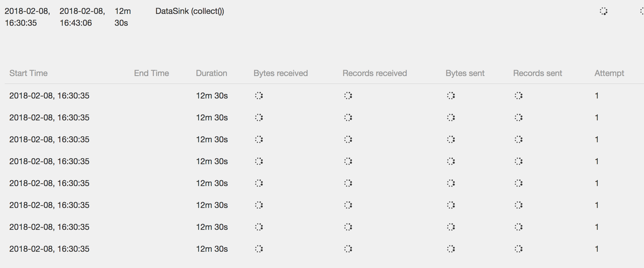Screen dimensions: 644x268
Task: Sort by the Duration column header
Action: click(212, 73)
